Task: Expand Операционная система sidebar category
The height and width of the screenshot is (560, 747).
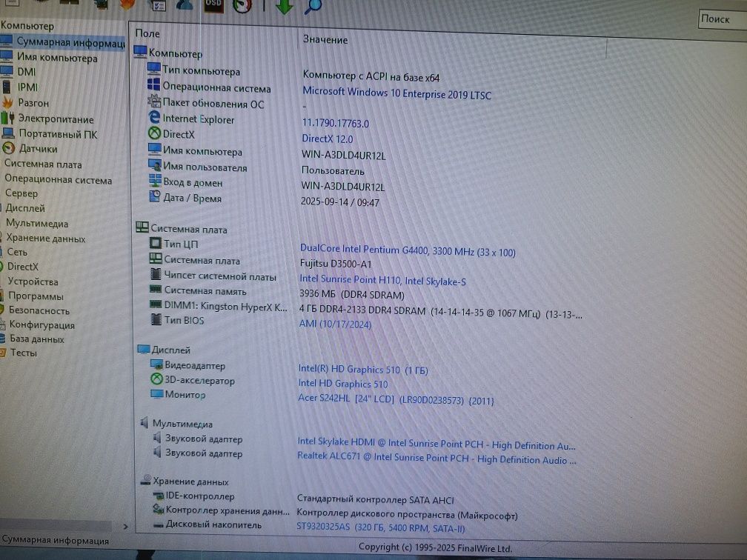Action: pos(58,179)
